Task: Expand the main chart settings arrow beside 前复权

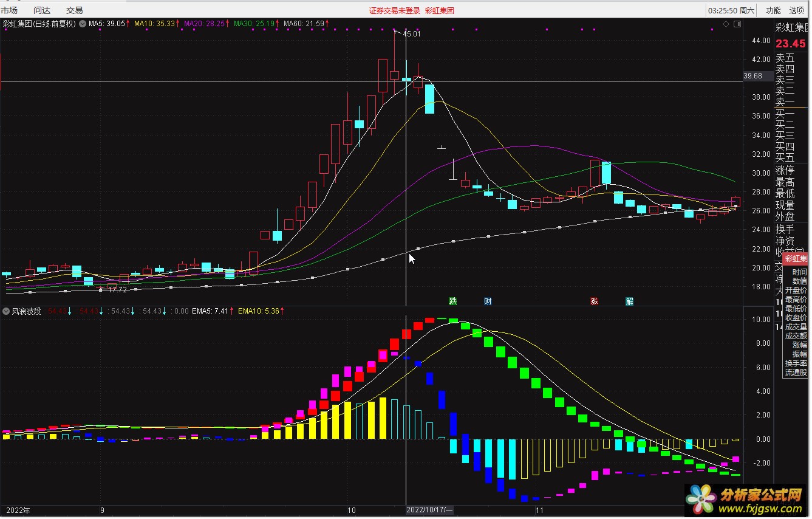Action: click(x=83, y=24)
